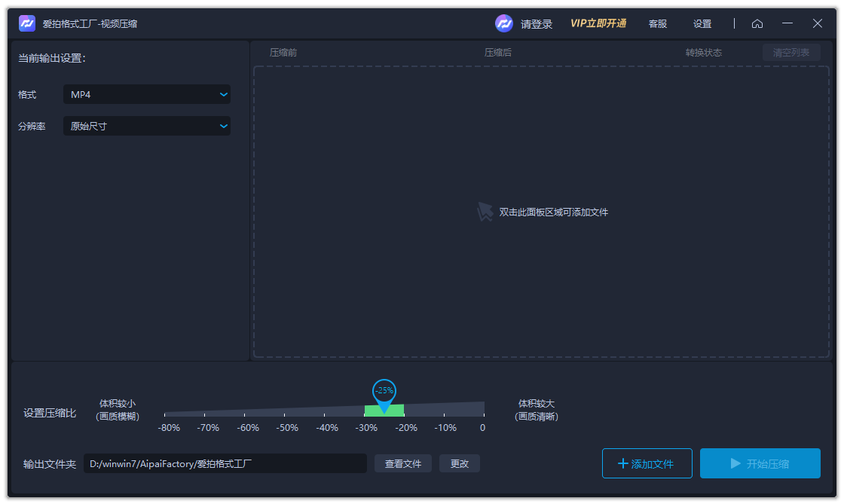Click the 查看文件 button
The height and width of the screenshot is (504, 844).
tap(402, 463)
